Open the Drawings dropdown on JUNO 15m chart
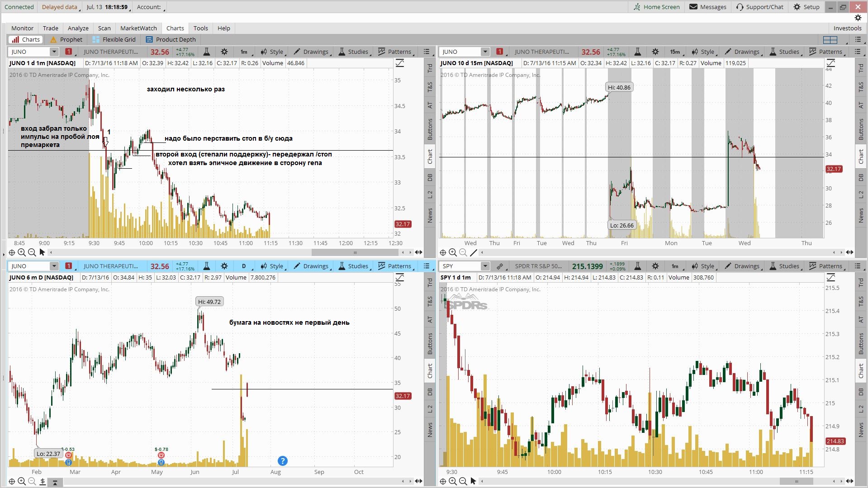The image size is (868, 488). click(742, 52)
